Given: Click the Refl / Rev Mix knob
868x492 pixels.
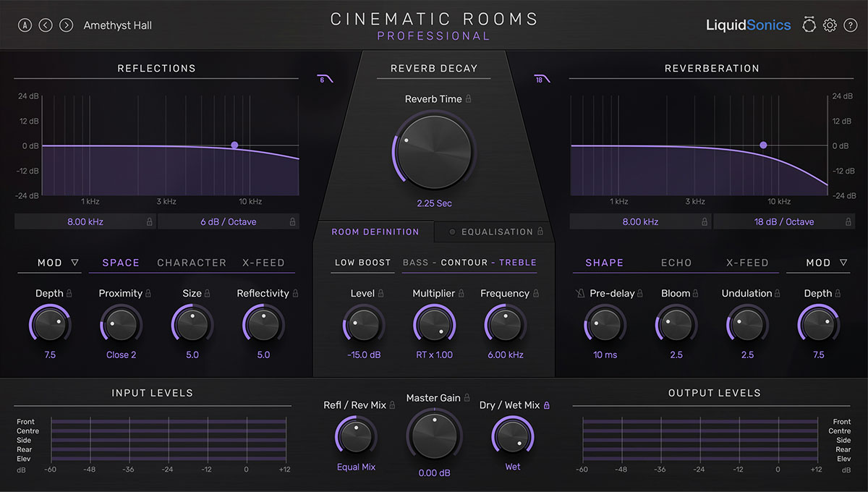Looking at the screenshot, I should click(357, 437).
